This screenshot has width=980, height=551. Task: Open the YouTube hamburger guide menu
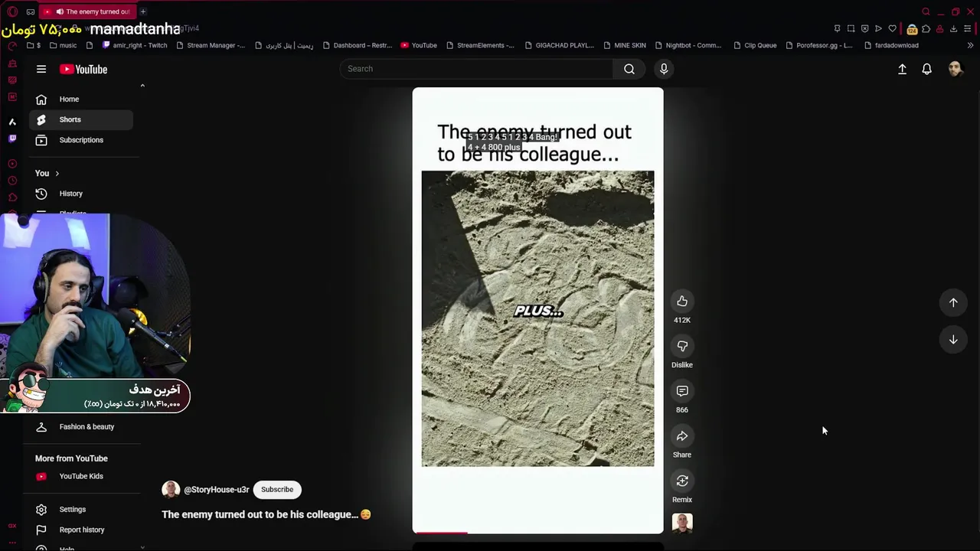(x=41, y=69)
